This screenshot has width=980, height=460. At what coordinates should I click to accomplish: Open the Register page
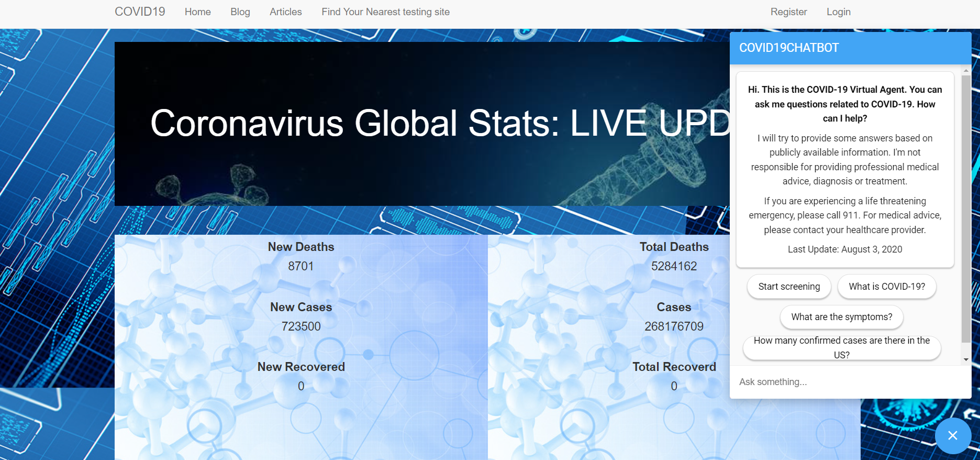tap(788, 12)
